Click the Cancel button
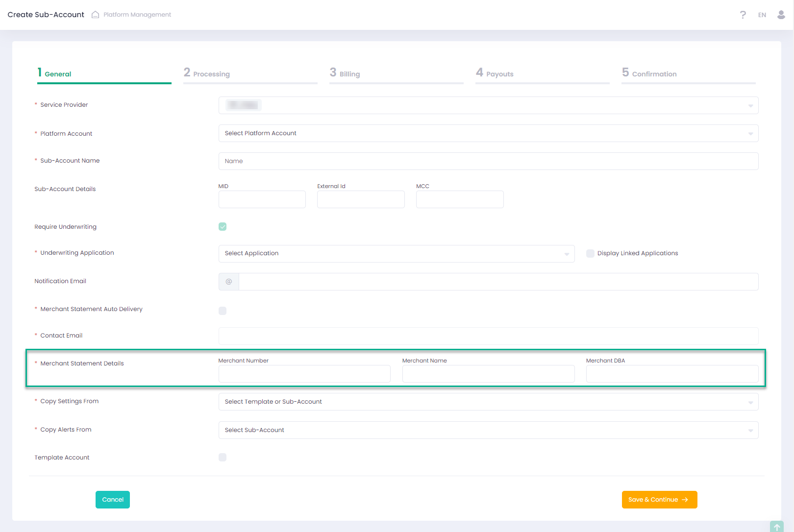 113,500
